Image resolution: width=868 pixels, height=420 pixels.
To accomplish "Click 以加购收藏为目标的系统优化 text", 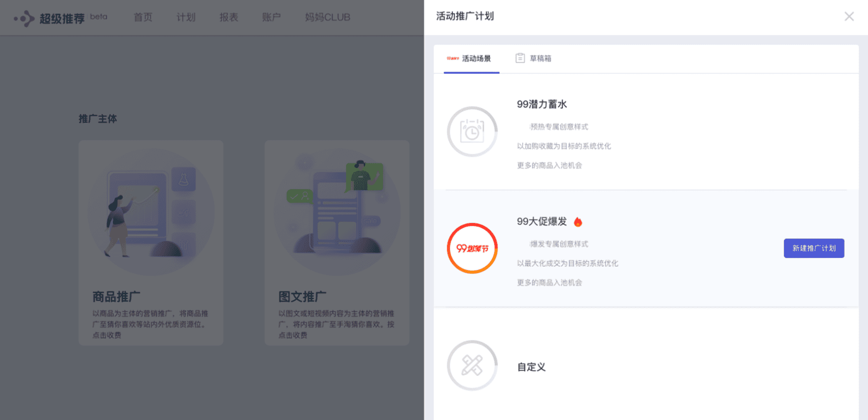I will (564, 146).
